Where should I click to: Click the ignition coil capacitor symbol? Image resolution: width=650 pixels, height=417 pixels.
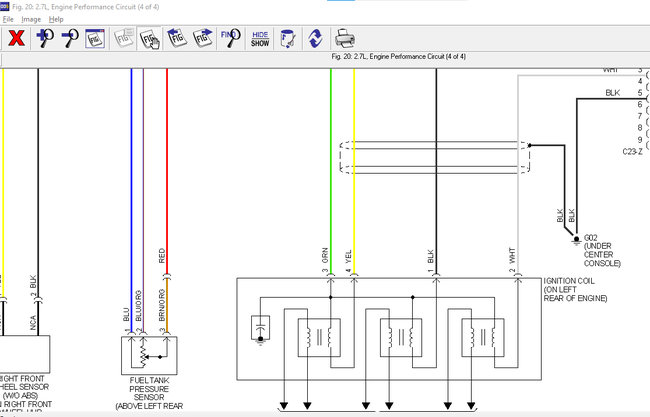click(x=260, y=329)
